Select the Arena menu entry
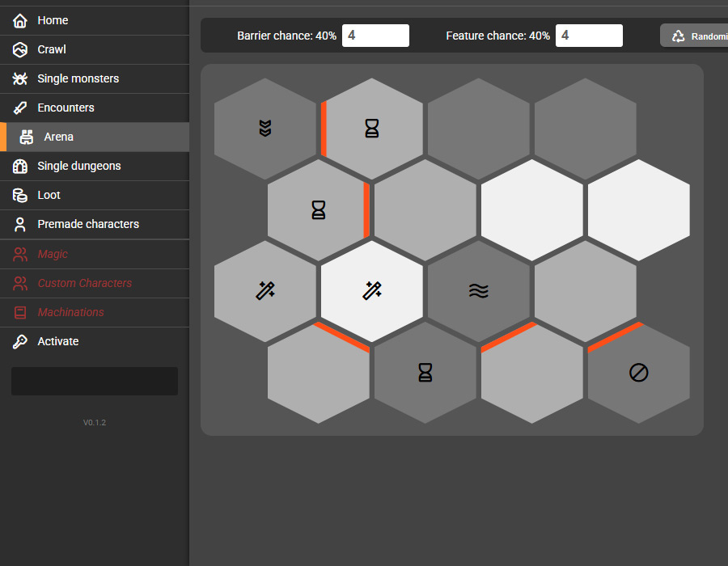Viewport: 728px width, 566px height. pos(95,137)
